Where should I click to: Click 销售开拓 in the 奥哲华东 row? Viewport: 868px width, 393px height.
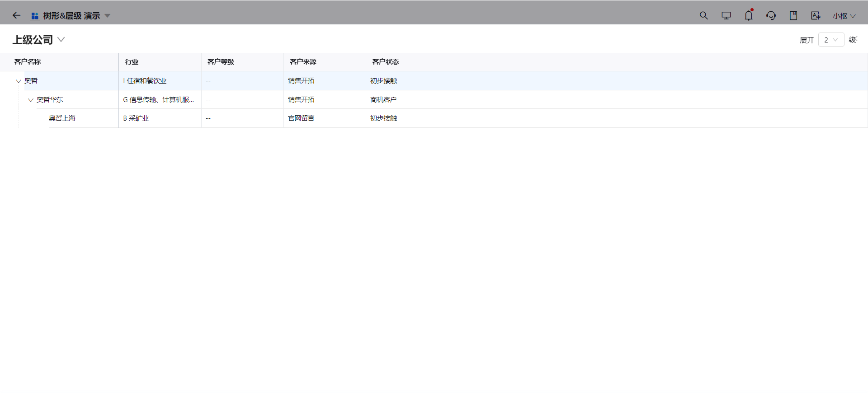301,99
